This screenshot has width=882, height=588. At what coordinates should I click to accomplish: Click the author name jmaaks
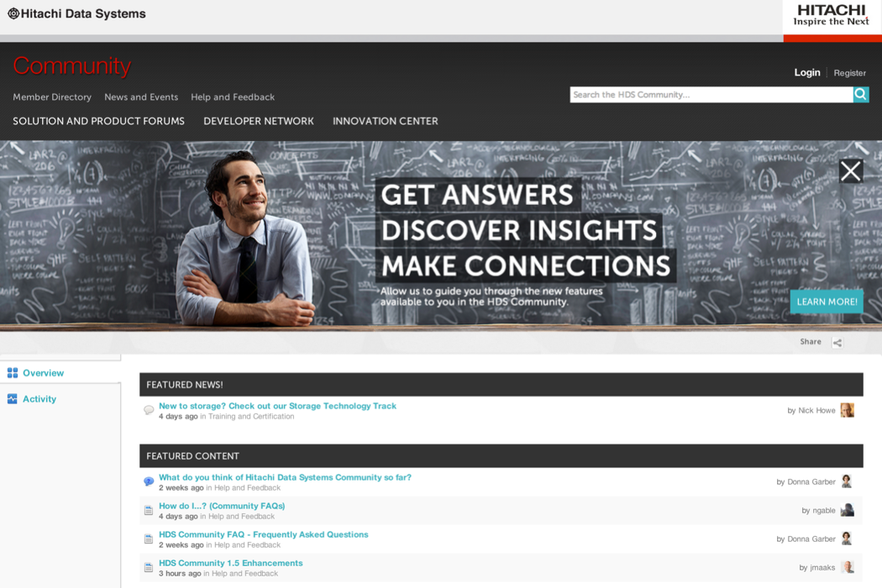(823, 568)
